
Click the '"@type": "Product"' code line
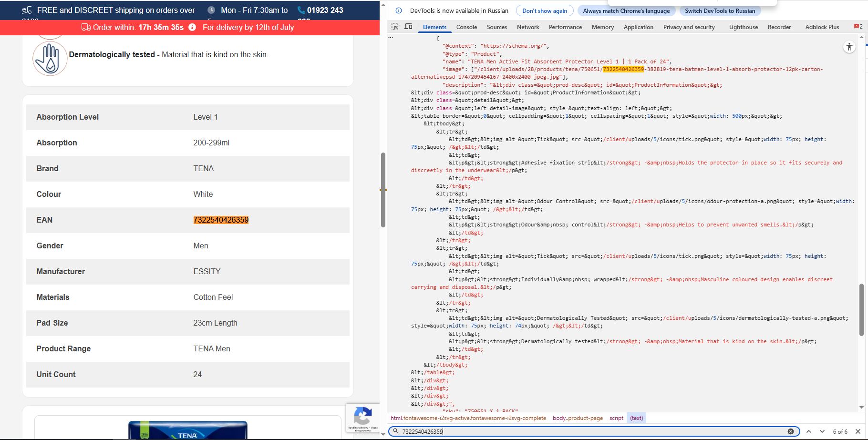coord(472,54)
